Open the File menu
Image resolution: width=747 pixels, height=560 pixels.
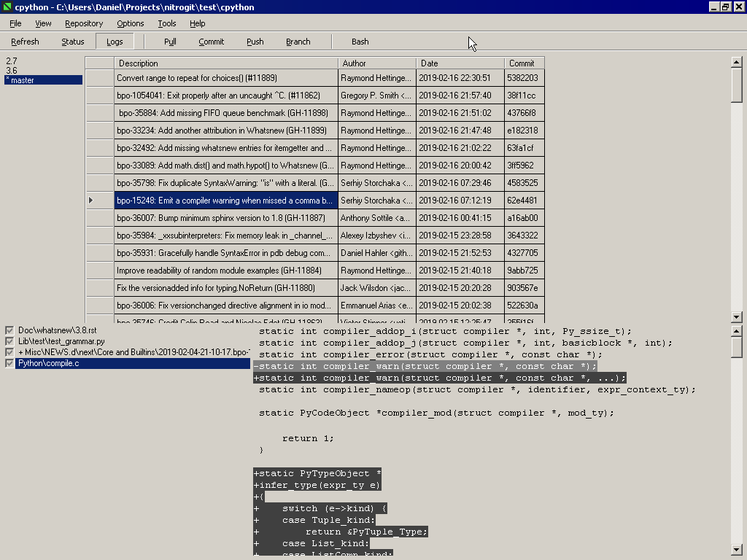(15, 23)
